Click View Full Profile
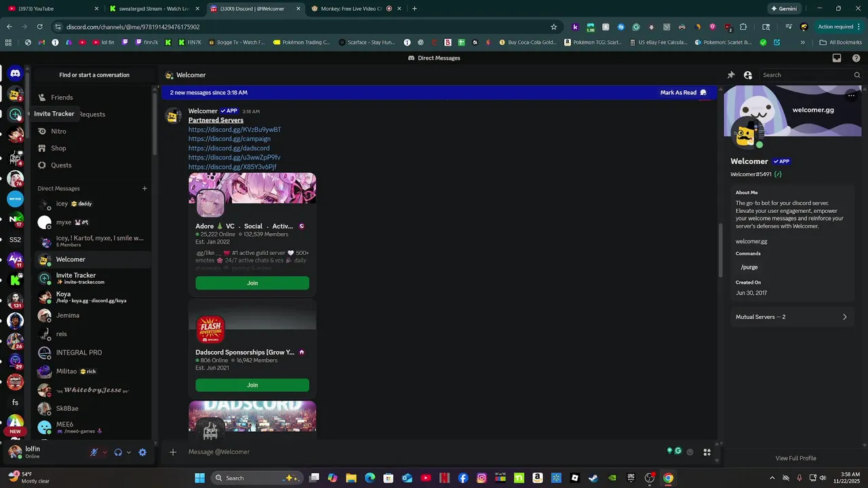Image resolution: width=868 pixels, height=488 pixels. [x=795, y=458]
